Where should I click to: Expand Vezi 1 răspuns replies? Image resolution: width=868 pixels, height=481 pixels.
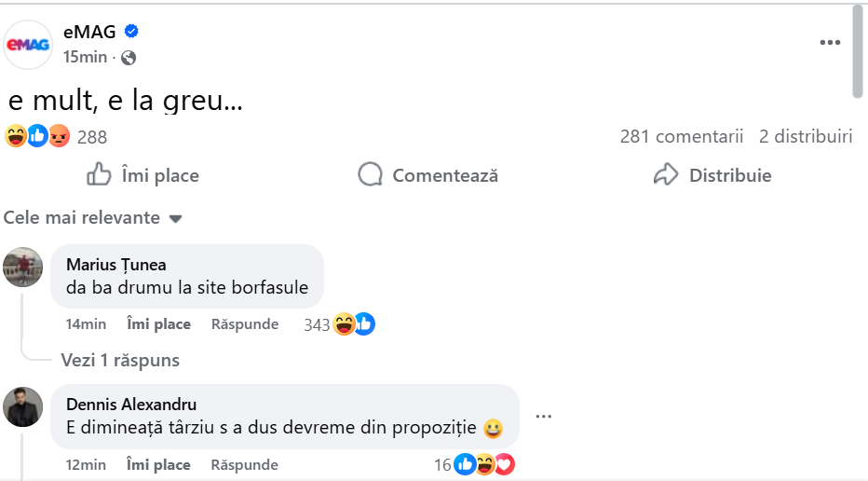[x=120, y=360]
